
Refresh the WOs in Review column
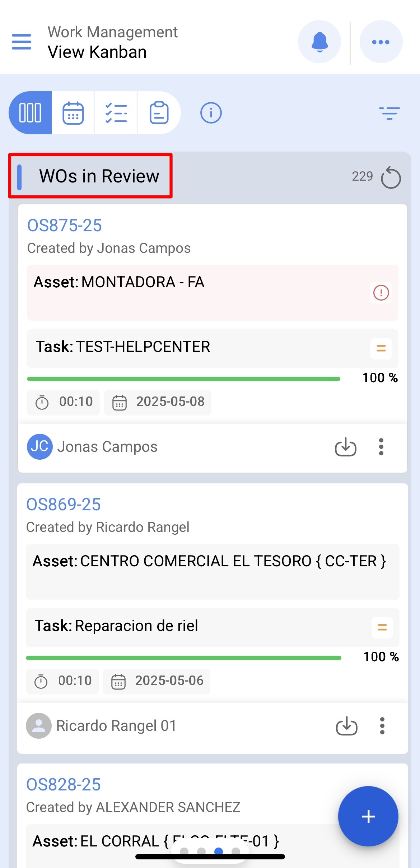tap(391, 177)
